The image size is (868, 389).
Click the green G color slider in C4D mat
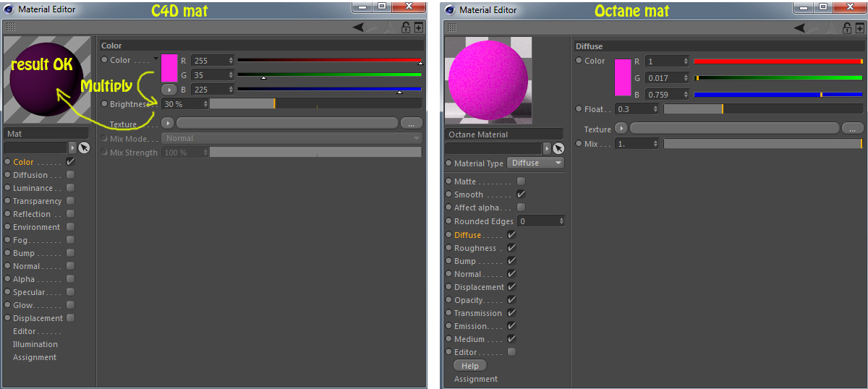(x=329, y=74)
